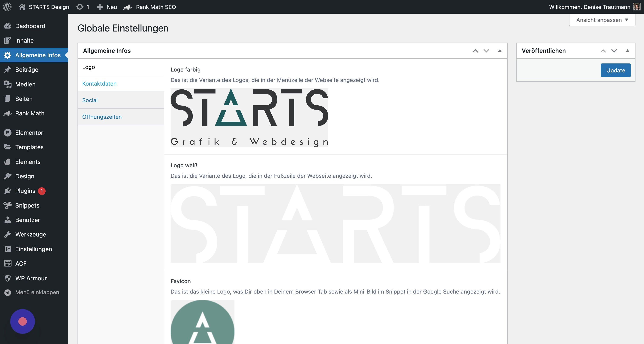644x344 pixels.
Task: Open Dashboard menu item
Action: click(34, 26)
